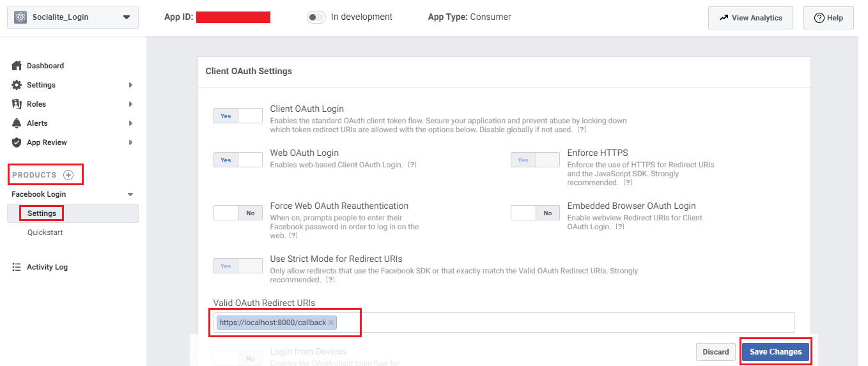Click the Roles badge icon
Viewport: 868px width, 366px height.
tap(17, 104)
